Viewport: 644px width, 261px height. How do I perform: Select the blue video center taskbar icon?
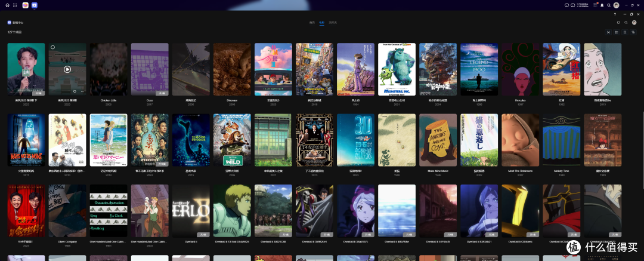[x=35, y=5]
